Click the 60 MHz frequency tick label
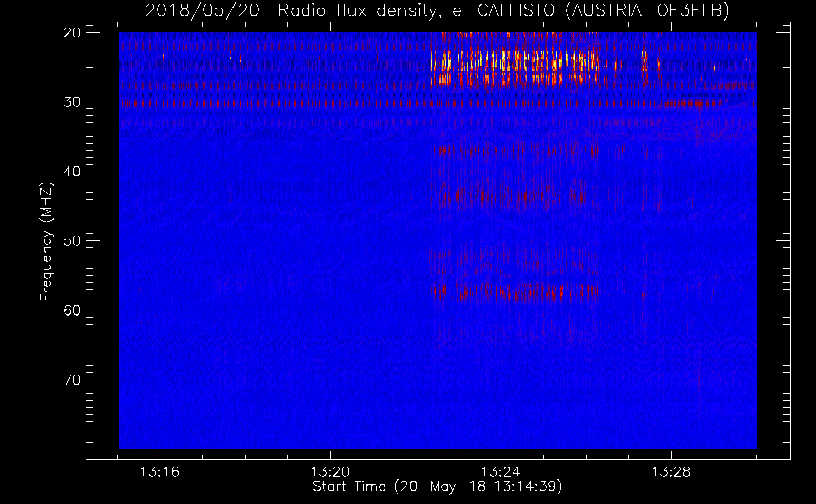The width and height of the screenshot is (816, 504). pos(73,310)
